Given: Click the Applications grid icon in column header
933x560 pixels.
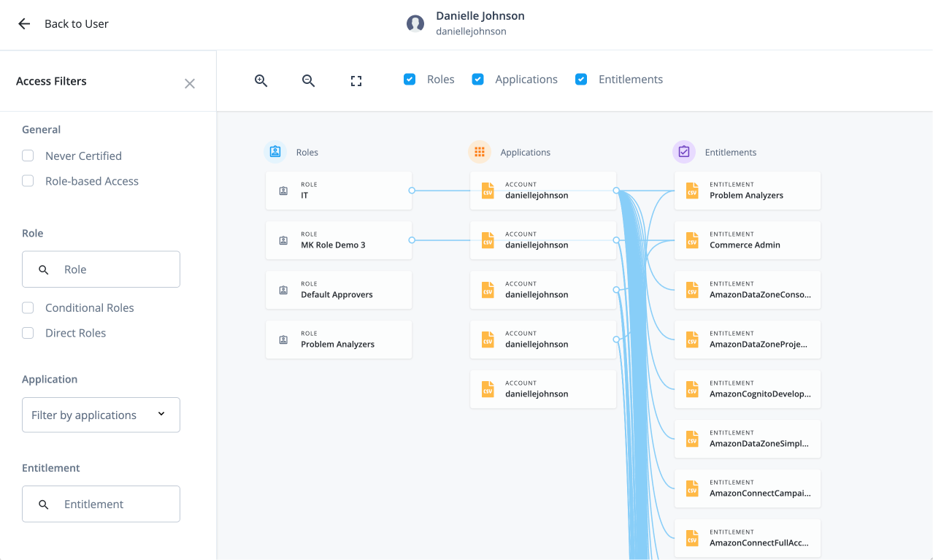Looking at the screenshot, I should [x=480, y=151].
